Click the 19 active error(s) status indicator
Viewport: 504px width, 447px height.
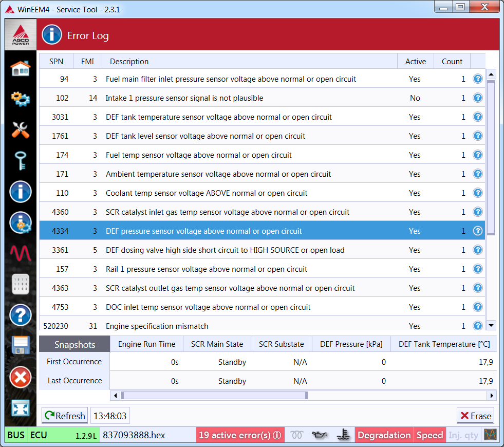pyautogui.click(x=239, y=435)
